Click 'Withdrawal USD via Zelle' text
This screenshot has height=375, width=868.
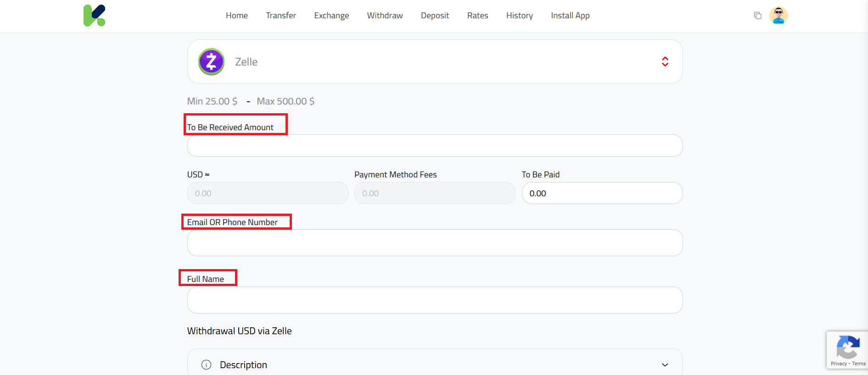pos(239,331)
